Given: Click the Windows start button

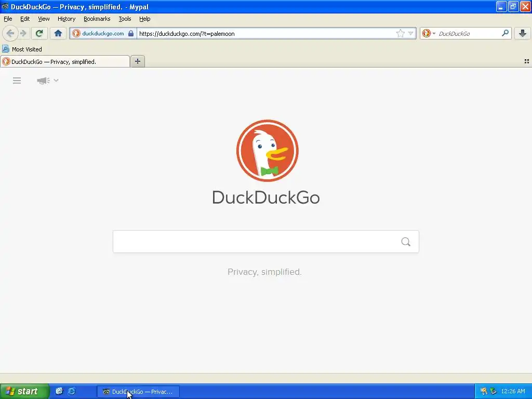Looking at the screenshot, I should pyautogui.click(x=24, y=391).
